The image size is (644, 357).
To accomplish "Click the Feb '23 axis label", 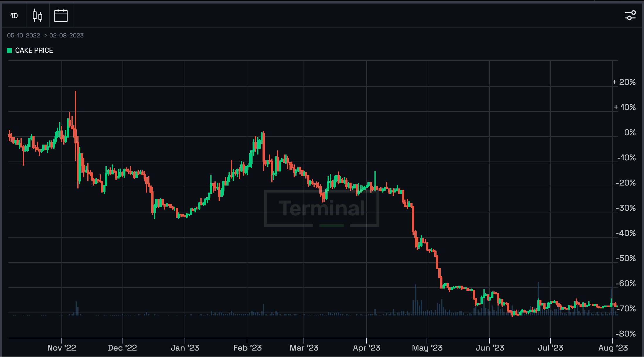I will pos(247,348).
